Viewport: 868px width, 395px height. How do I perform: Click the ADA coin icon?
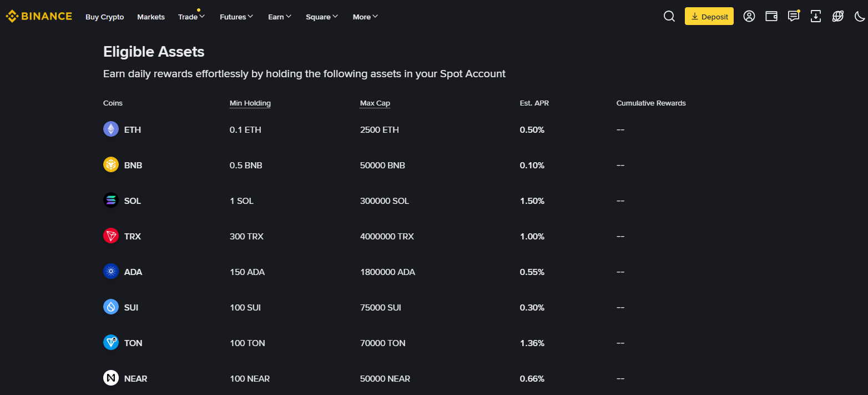click(111, 271)
